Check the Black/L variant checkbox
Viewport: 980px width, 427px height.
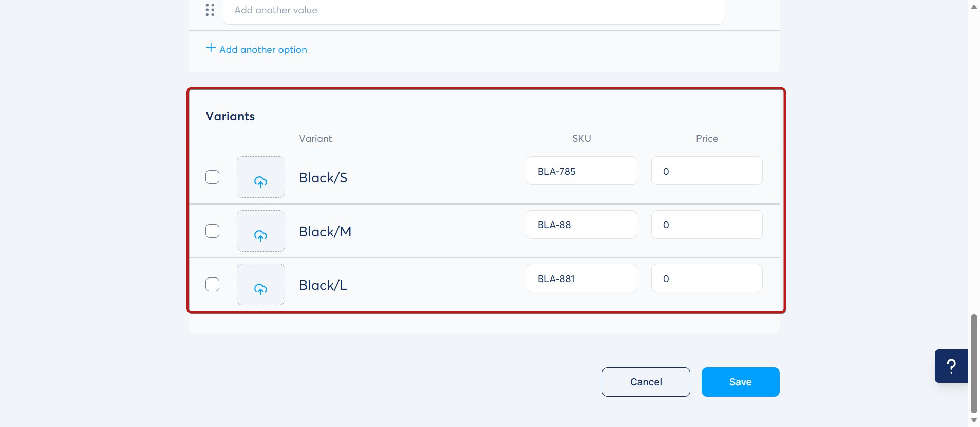tap(213, 285)
